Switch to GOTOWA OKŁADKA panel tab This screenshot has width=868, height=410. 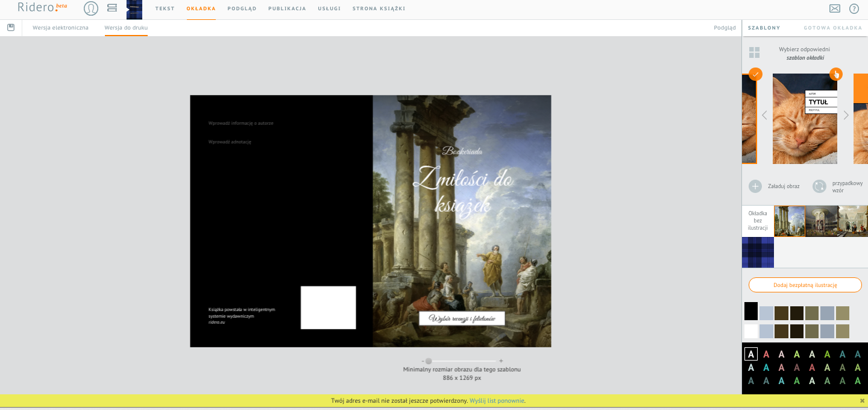[833, 28]
